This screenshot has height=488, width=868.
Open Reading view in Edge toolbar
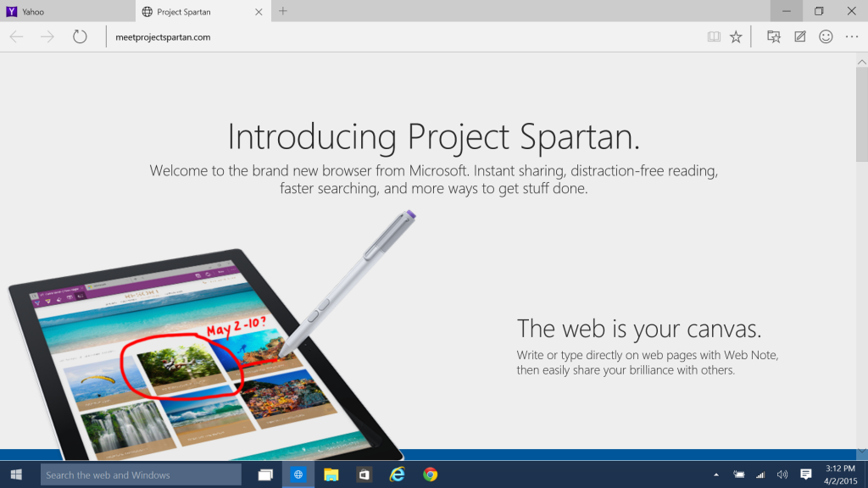(714, 36)
